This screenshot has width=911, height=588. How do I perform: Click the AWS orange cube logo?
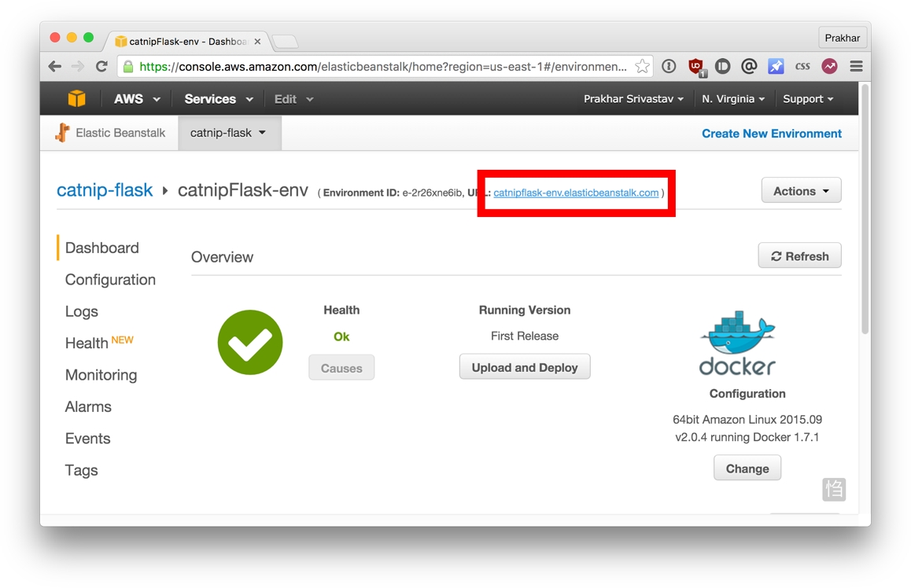click(76, 99)
